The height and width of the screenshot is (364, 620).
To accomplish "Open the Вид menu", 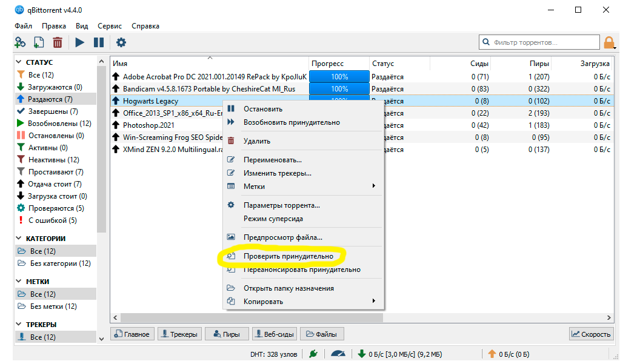I will point(82,26).
